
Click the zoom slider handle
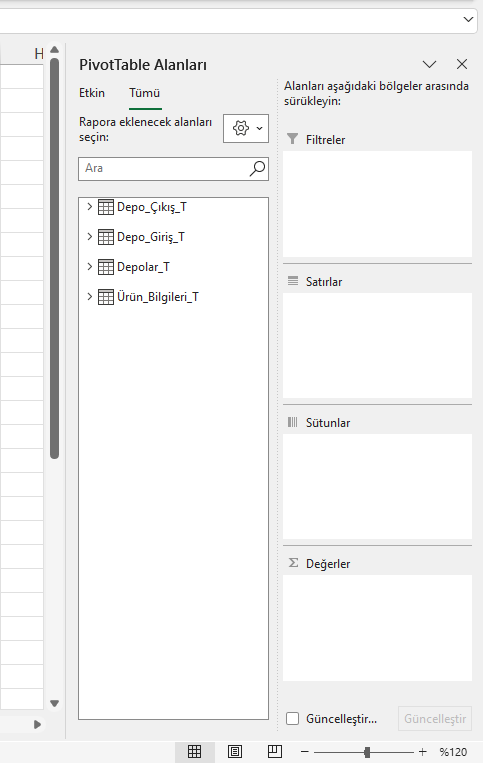[367, 752]
